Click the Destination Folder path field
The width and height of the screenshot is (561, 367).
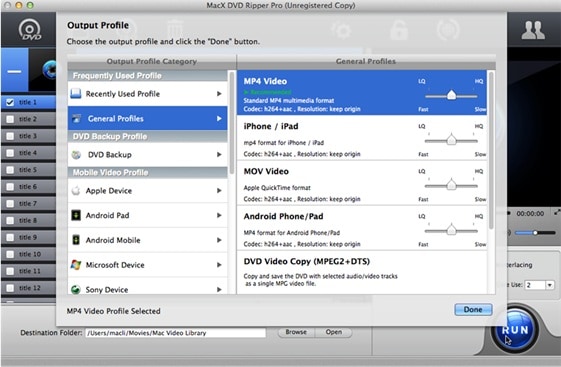pos(176,333)
